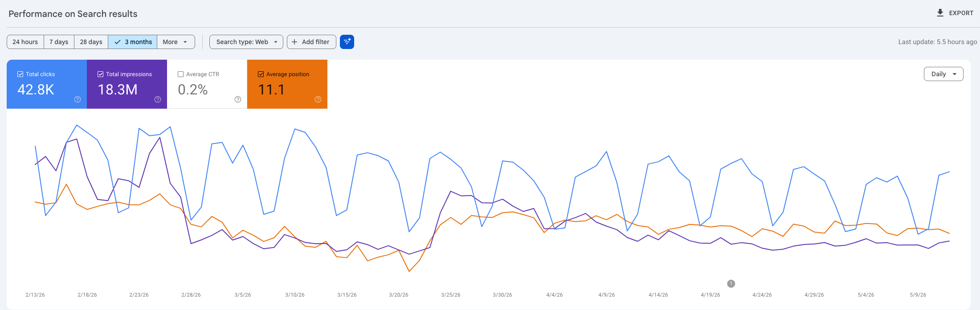The image size is (980, 310).
Task: Expand the More date range dropdown
Action: pyautogui.click(x=176, y=42)
